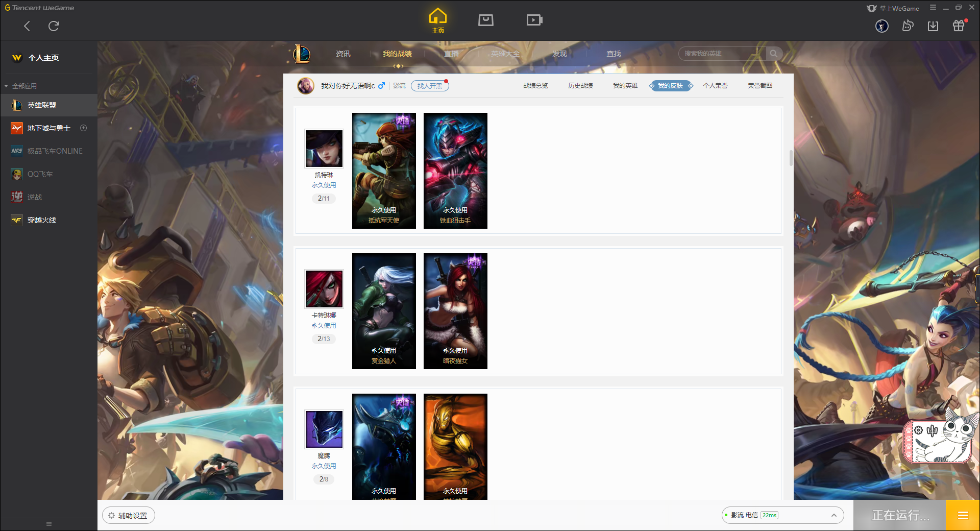Click the 搜索我的英雄 search field
This screenshot has width=980, height=531.
(722, 54)
